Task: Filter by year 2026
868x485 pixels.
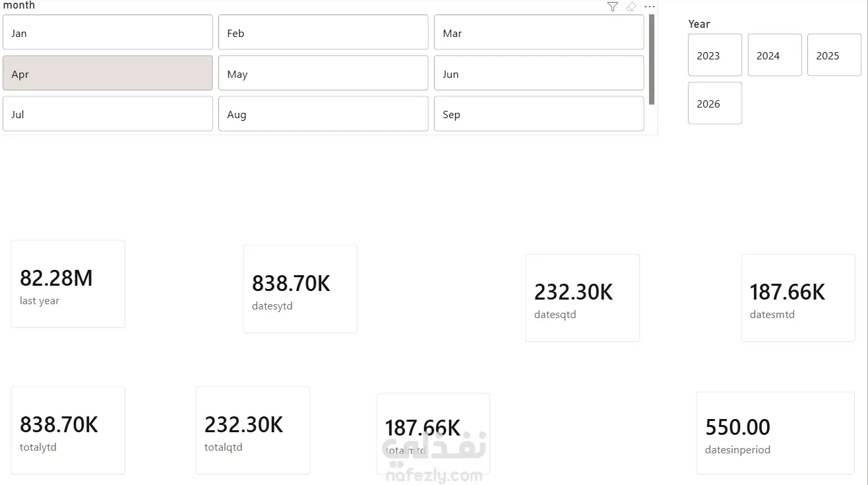Action: [715, 103]
